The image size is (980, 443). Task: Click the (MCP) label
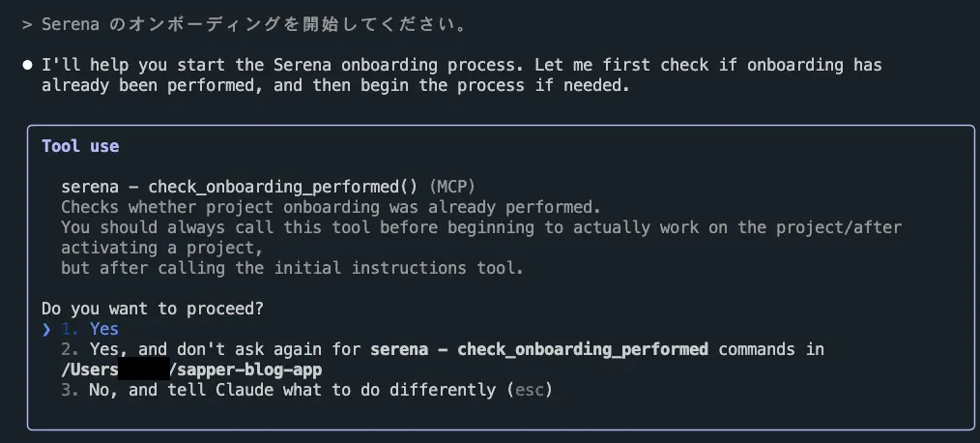point(452,187)
